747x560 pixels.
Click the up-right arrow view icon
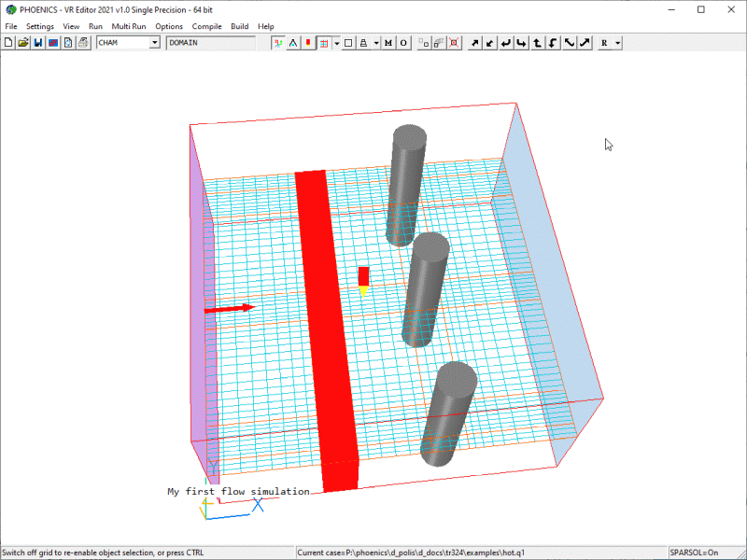click(x=474, y=43)
